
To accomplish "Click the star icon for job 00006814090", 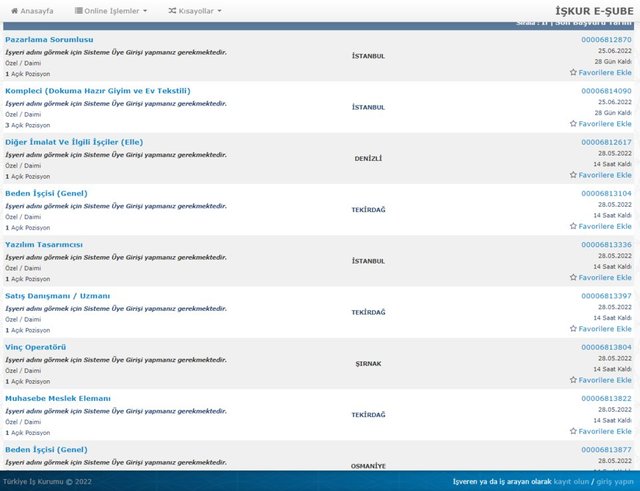I will [573, 124].
